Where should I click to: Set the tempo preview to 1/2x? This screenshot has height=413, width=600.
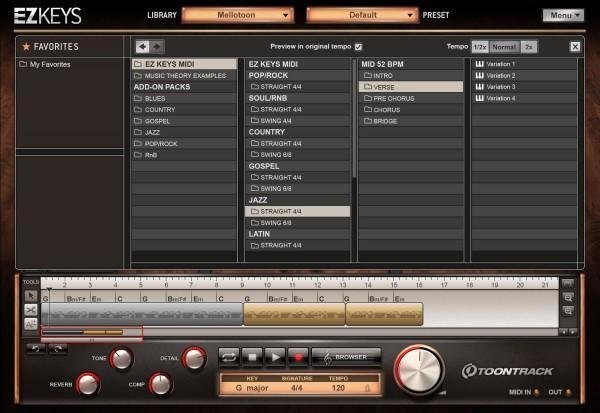coord(480,47)
